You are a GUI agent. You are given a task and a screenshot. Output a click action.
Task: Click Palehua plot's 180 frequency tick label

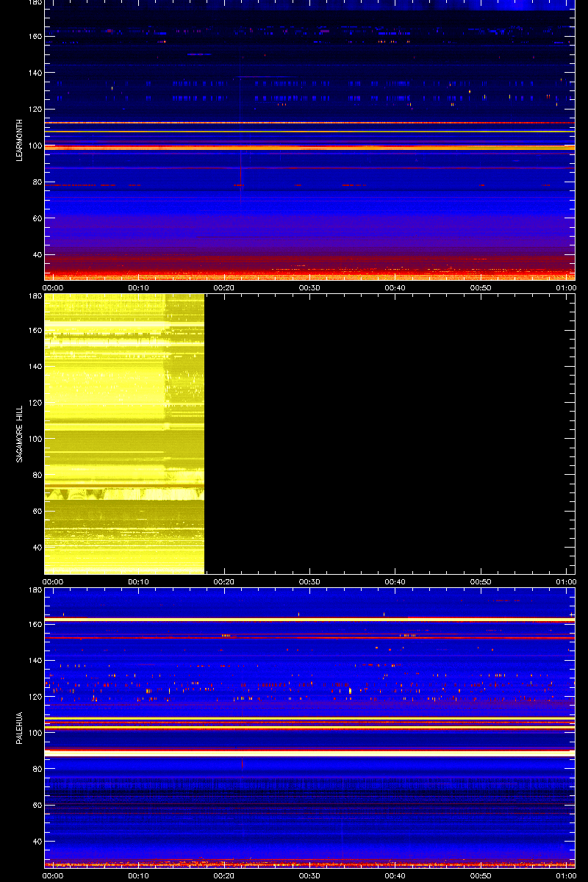[34, 590]
